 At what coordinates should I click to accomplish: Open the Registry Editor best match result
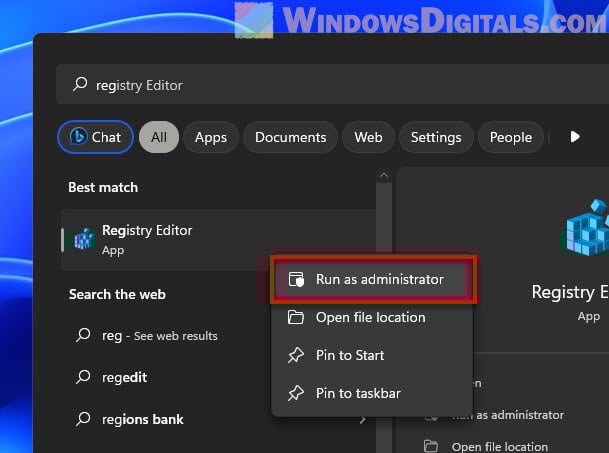[218, 240]
